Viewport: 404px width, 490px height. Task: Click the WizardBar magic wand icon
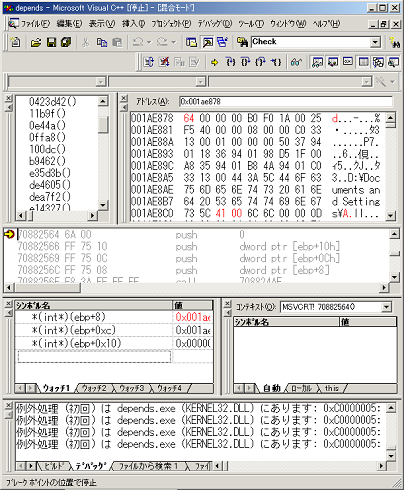pos(380,81)
